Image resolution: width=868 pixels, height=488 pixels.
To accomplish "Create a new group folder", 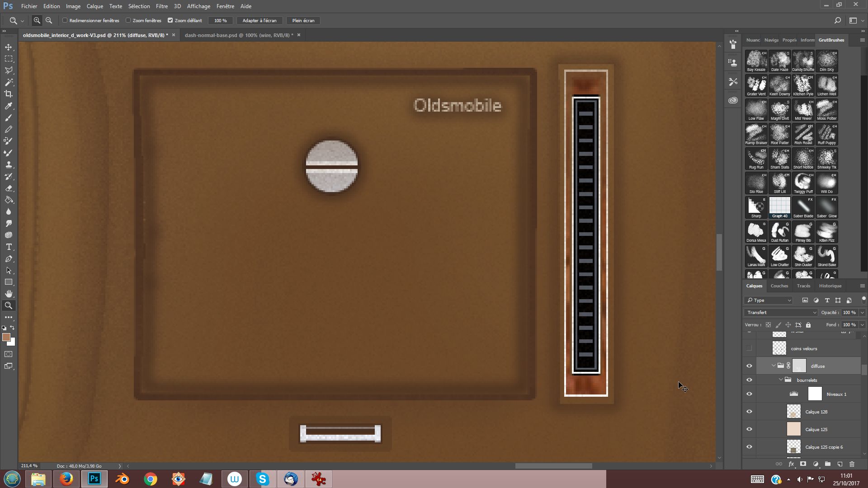I will (x=828, y=464).
